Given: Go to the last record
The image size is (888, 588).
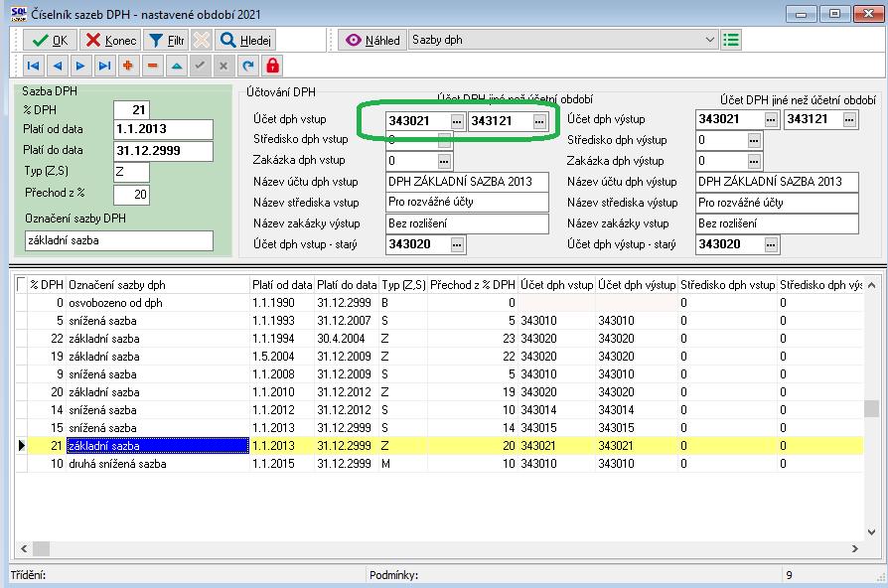Looking at the screenshot, I should (104, 66).
